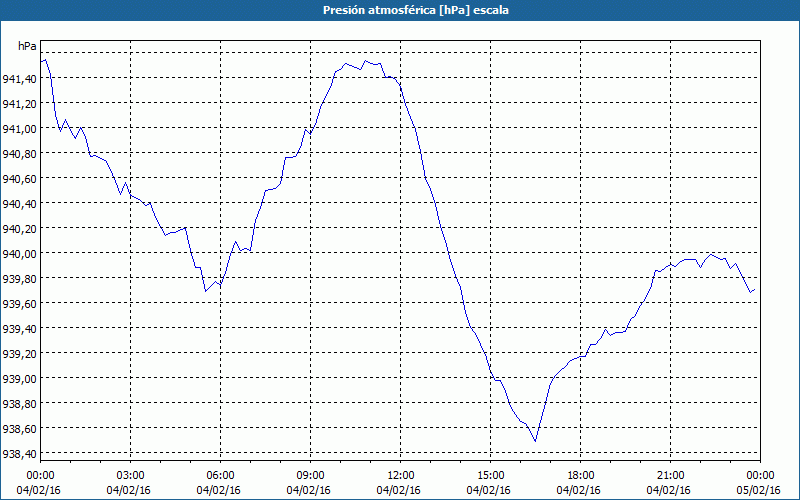The width and height of the screenshot is (800, 500).
Task: Click the 05/02/16 date label
Action: pos(759,490)
